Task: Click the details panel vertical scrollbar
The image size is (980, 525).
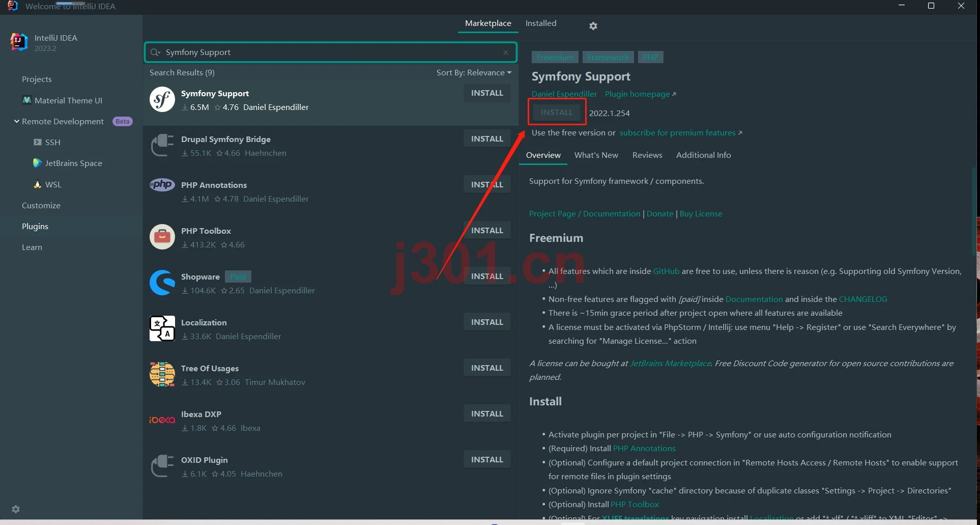Action: click(974, 211)
